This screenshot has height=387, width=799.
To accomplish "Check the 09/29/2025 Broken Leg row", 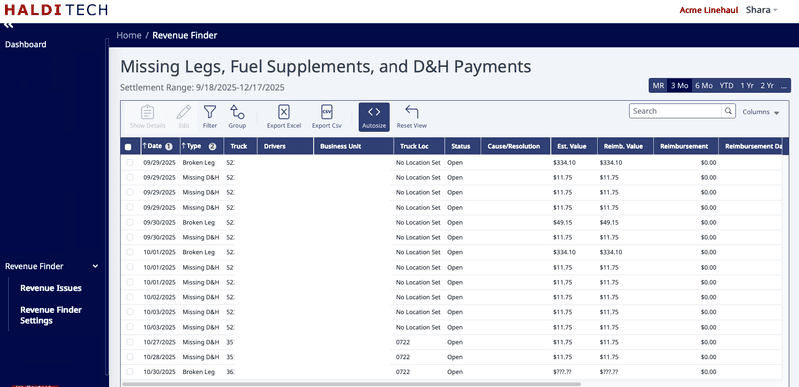I will tap(129, 163).
